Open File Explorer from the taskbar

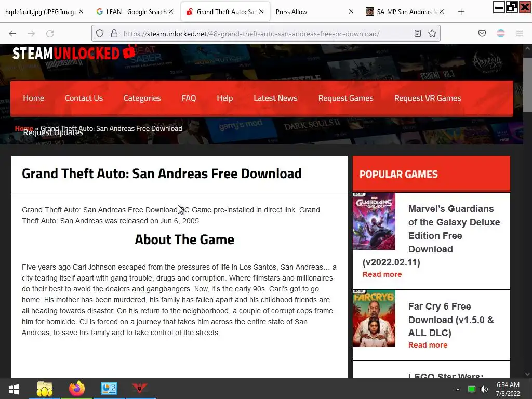pos(45,389)
